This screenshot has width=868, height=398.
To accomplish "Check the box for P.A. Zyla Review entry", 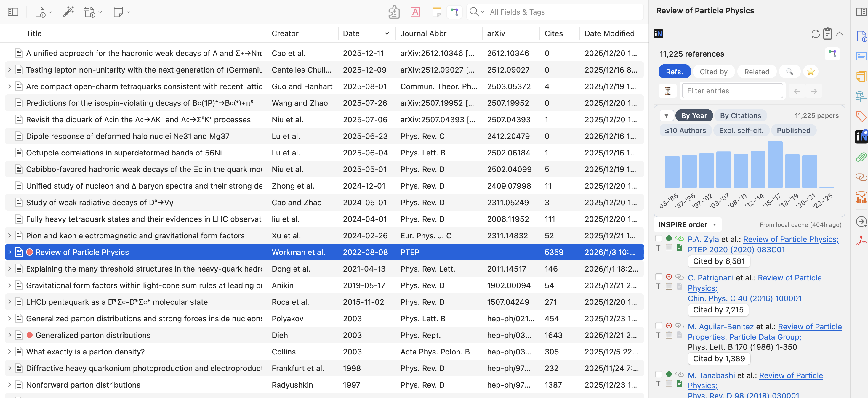I will pos(659,239).
